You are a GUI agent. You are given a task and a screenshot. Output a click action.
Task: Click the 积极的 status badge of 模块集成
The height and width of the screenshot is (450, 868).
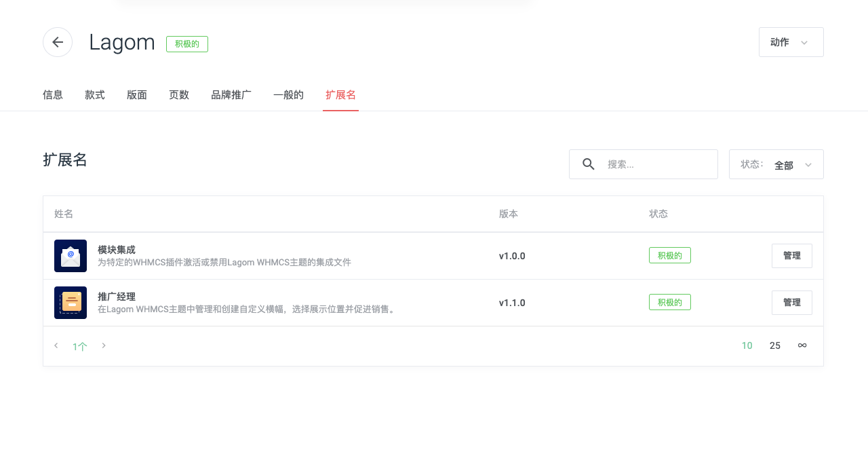point(670,255)
